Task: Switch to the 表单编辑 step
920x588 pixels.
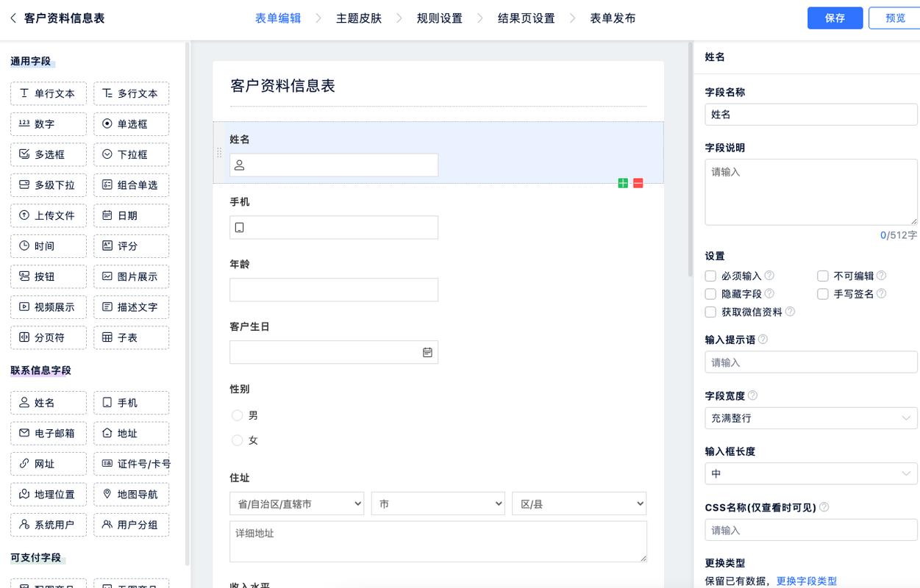Action: [x=278, y=18]
